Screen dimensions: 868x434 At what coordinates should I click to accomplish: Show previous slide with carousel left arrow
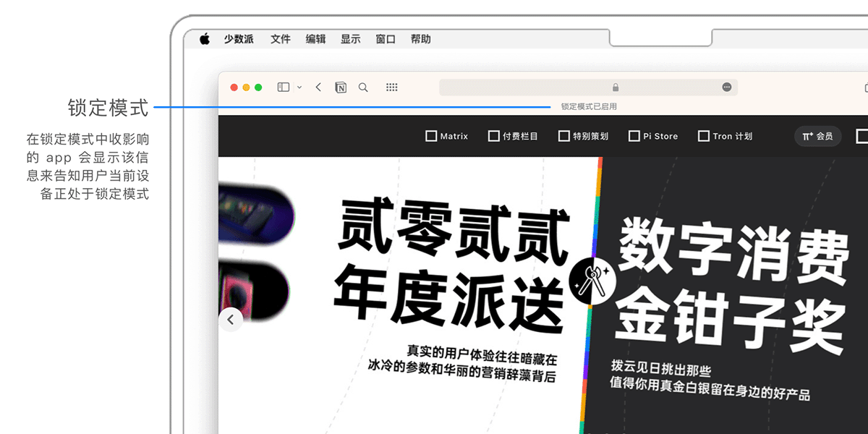231,319
